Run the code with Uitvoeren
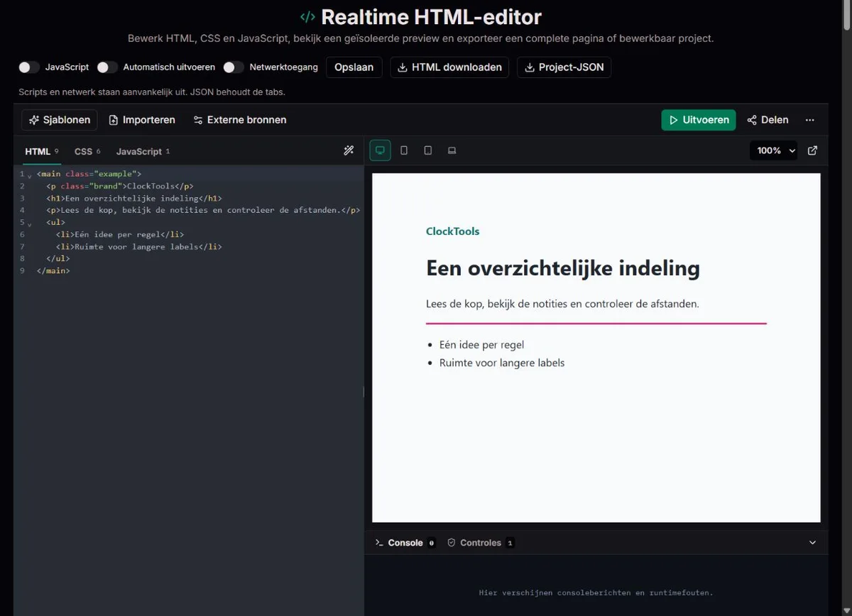 (699, 120)
